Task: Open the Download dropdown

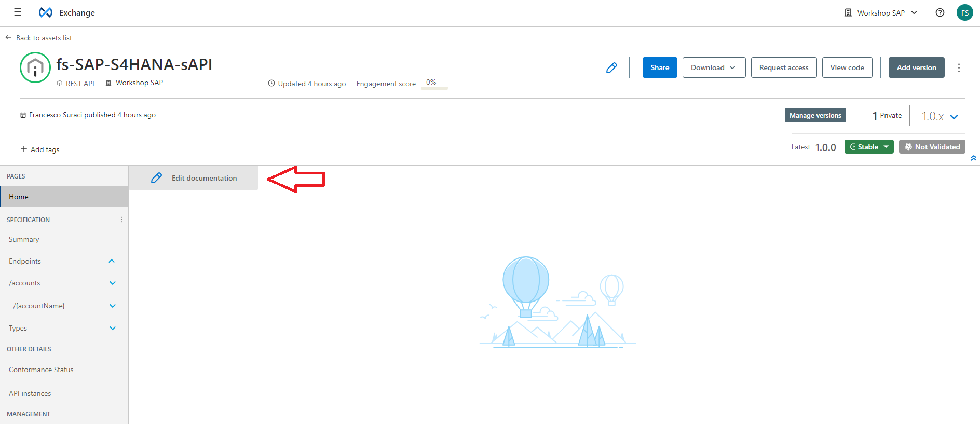Action: [x=714, y=67]
